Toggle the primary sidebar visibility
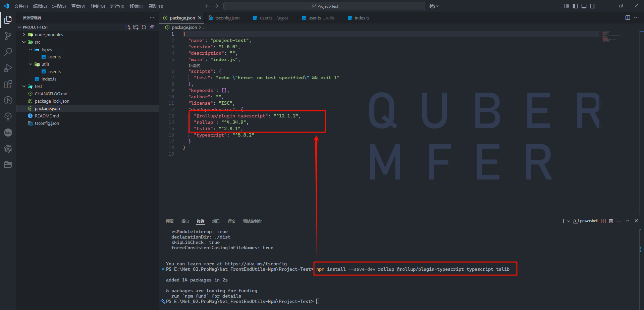The width and height of the screenshot is (644, 310). (575, 6)
